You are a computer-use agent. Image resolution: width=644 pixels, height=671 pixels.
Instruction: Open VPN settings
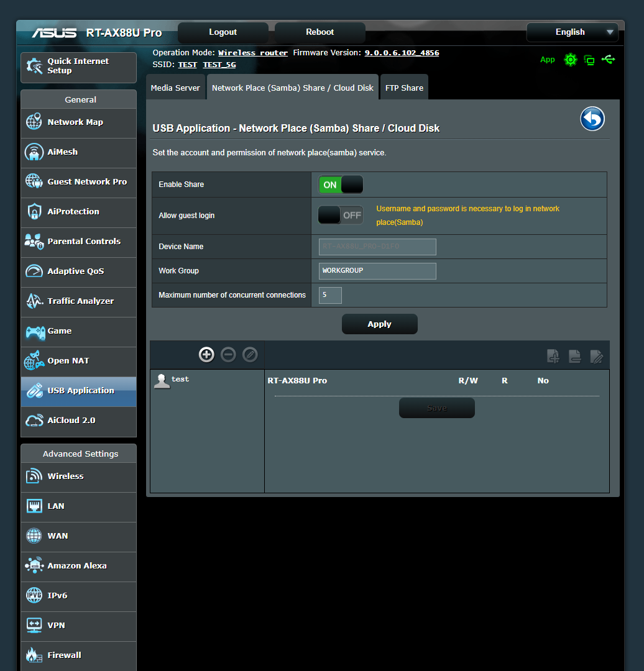[x=79, y=626]
